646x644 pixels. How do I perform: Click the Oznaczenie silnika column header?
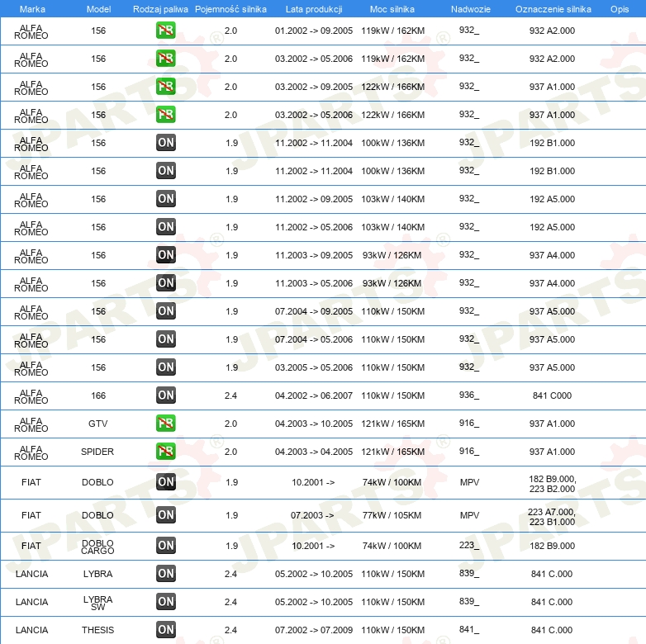pos(553,8)
